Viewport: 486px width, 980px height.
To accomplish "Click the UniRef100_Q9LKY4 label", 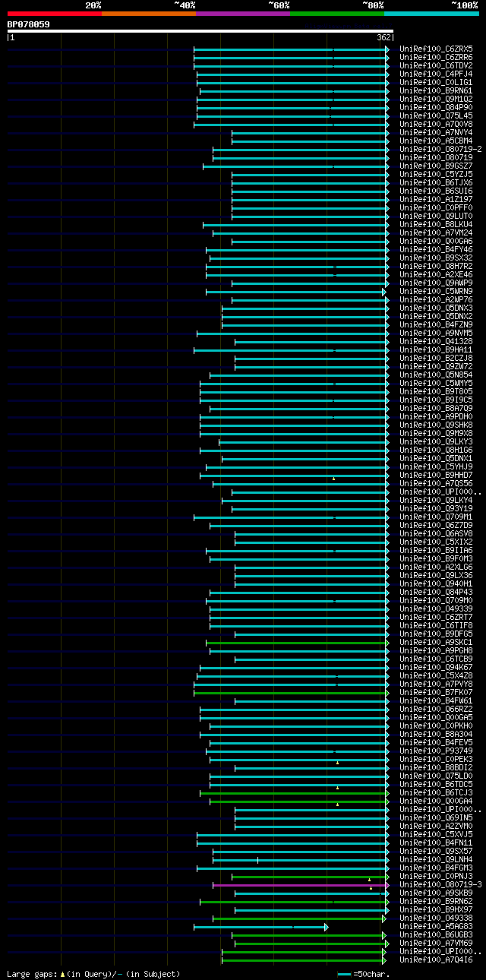I will [x=436, y=500].
